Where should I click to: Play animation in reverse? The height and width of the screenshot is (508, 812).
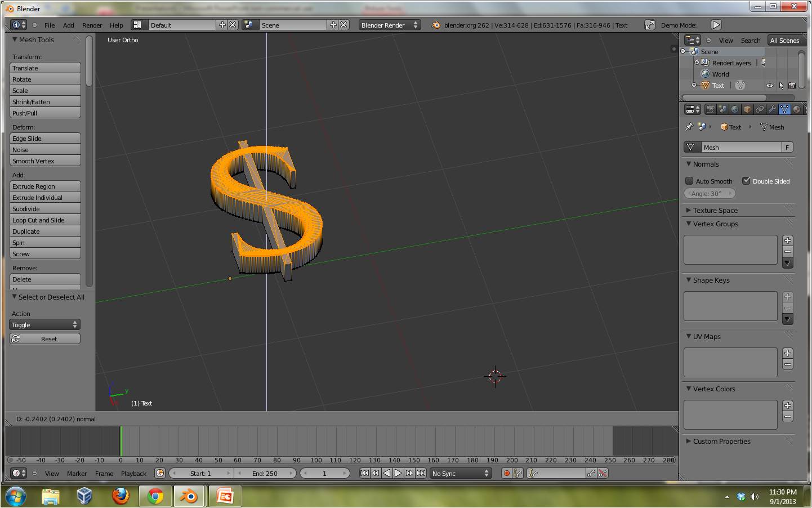387,473
